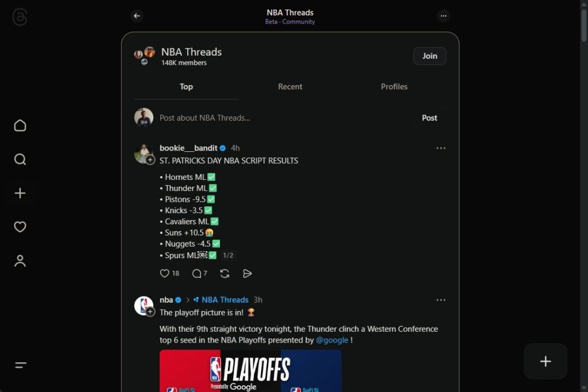Open your profile from the sidebar

point(20,260)
